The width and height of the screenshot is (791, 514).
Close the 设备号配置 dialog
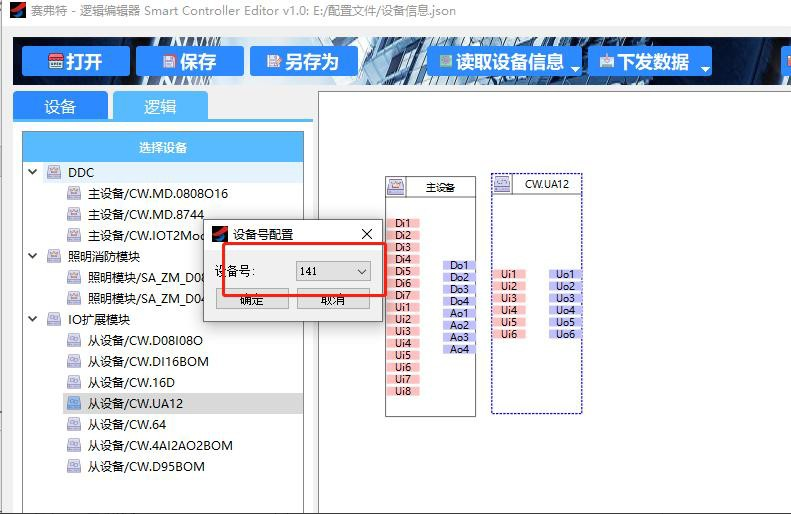367,234
